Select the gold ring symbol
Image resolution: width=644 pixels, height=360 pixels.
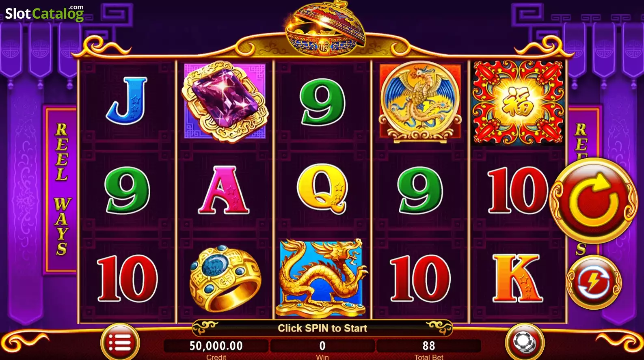pos(225,278)
